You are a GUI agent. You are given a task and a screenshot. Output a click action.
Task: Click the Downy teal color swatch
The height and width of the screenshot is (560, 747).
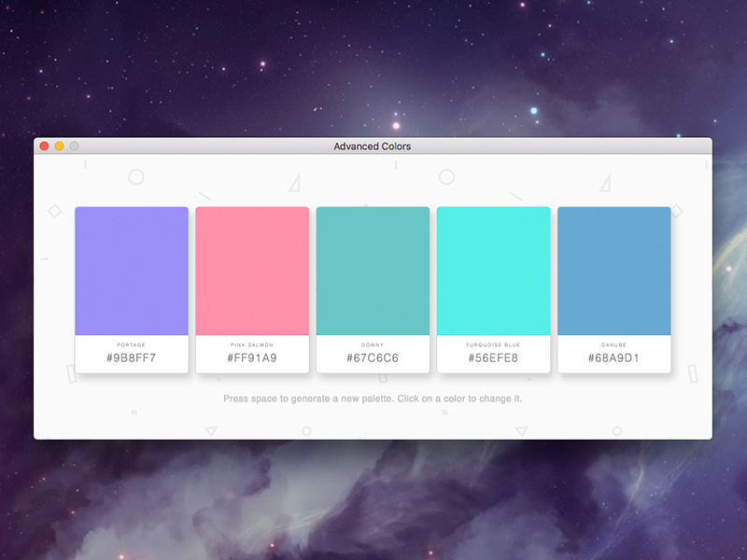coord(373,271)
